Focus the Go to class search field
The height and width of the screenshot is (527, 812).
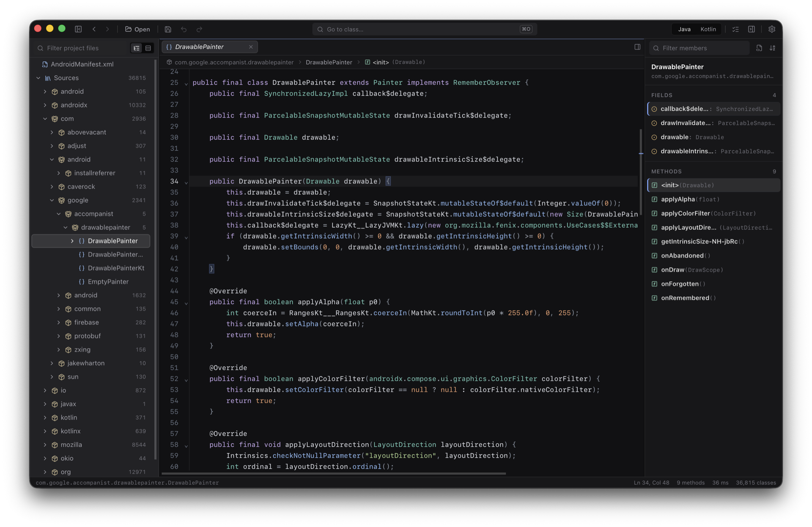424,29
